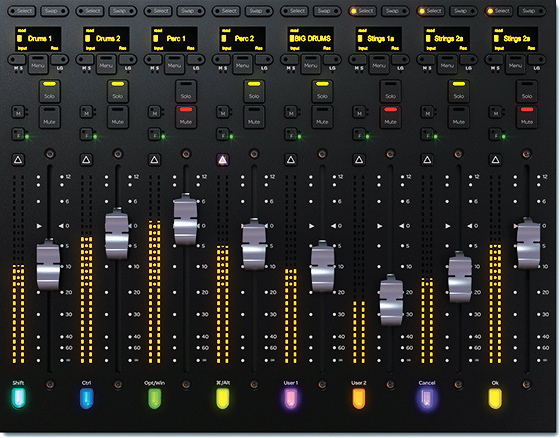Click the purple Cancel key
The image size is (560, 438).
[427, 398]
